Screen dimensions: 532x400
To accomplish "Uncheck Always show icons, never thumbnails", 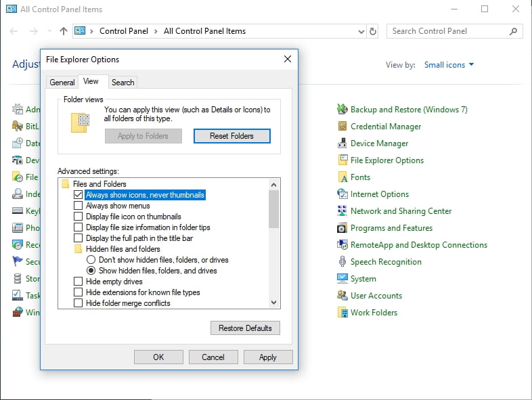I will pos(79,195).
